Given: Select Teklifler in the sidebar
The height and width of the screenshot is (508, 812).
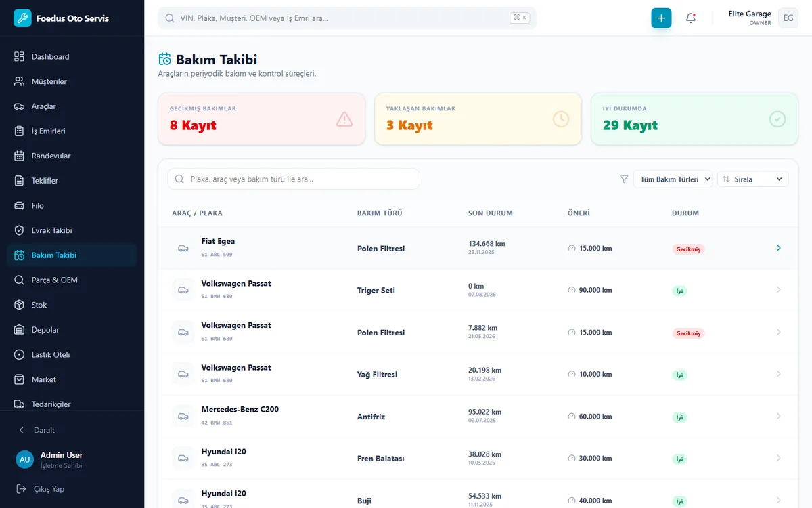Looking at the screenshot, I should pos(72,181).
